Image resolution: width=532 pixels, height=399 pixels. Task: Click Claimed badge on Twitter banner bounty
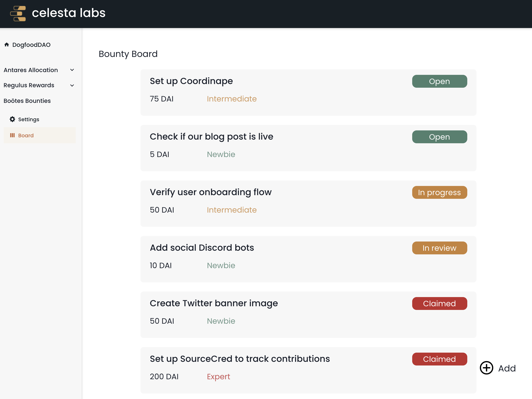tap(440, 303)
